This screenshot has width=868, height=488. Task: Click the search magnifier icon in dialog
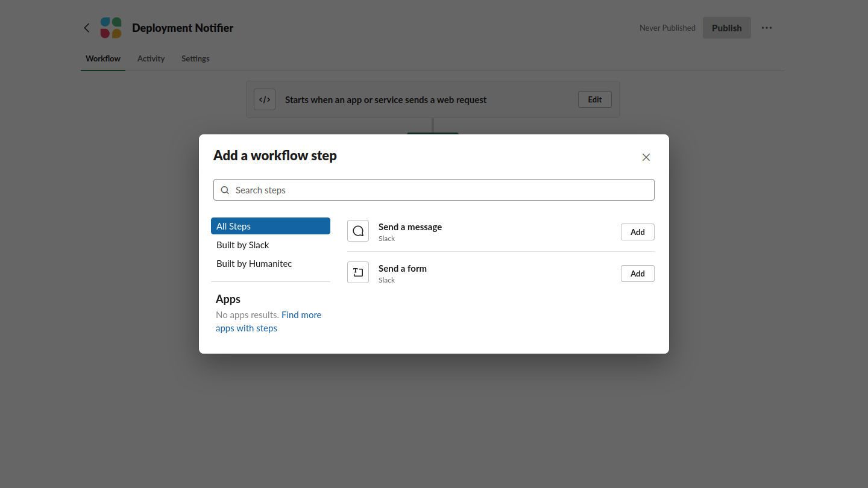pos(225,190)
